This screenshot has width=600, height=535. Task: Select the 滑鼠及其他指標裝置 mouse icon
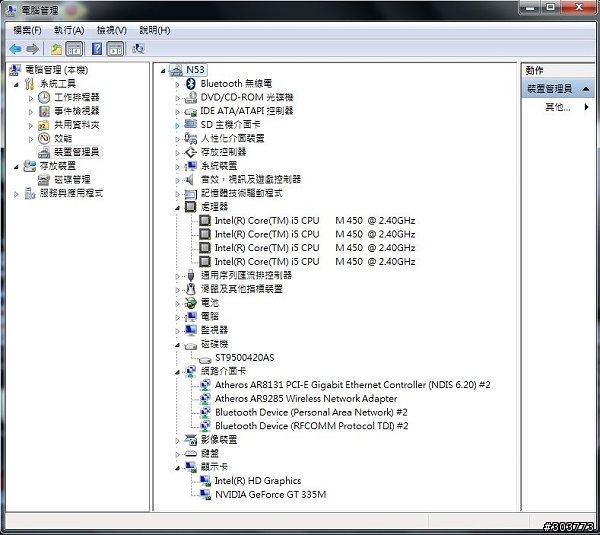click(x=191, y=289)
